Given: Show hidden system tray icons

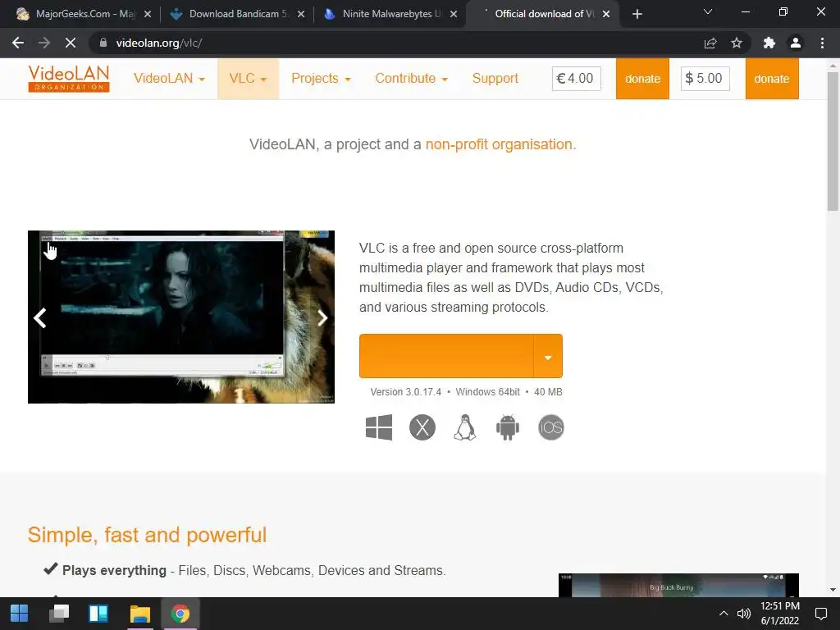Looking at the screenshot, I should tap(724, 614).
